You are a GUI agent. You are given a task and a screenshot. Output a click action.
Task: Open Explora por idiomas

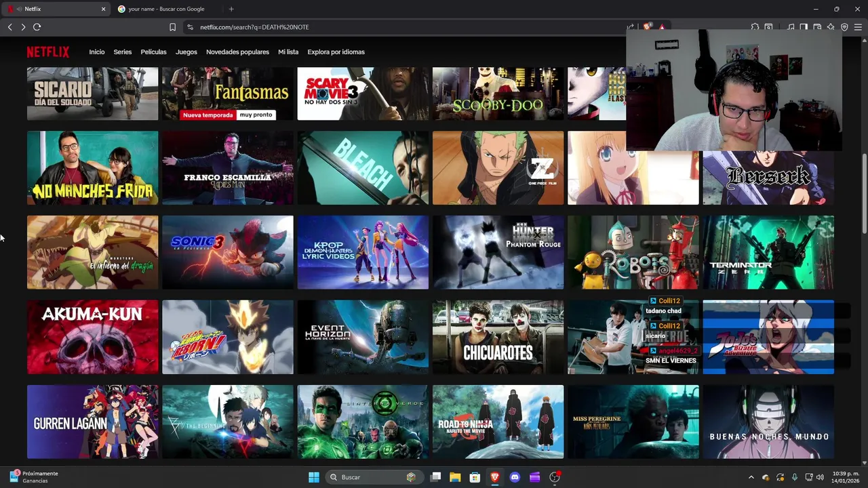[x=336, y=52]
